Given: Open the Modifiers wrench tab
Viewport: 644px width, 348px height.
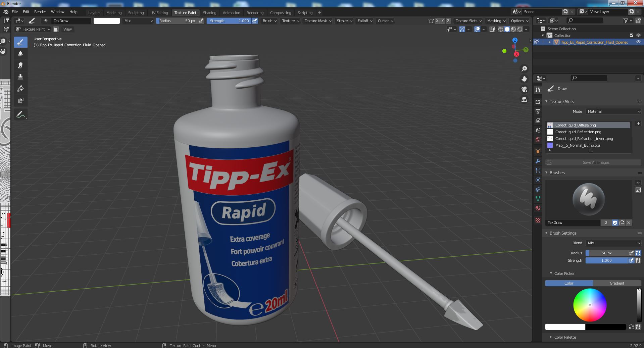Looking at the screenshot, I should click(538, 161).
